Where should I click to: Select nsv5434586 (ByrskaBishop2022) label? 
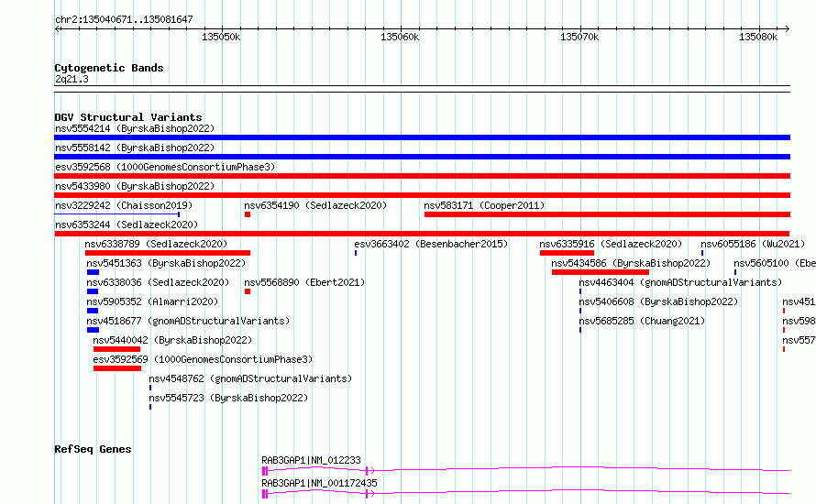[631, 263]
